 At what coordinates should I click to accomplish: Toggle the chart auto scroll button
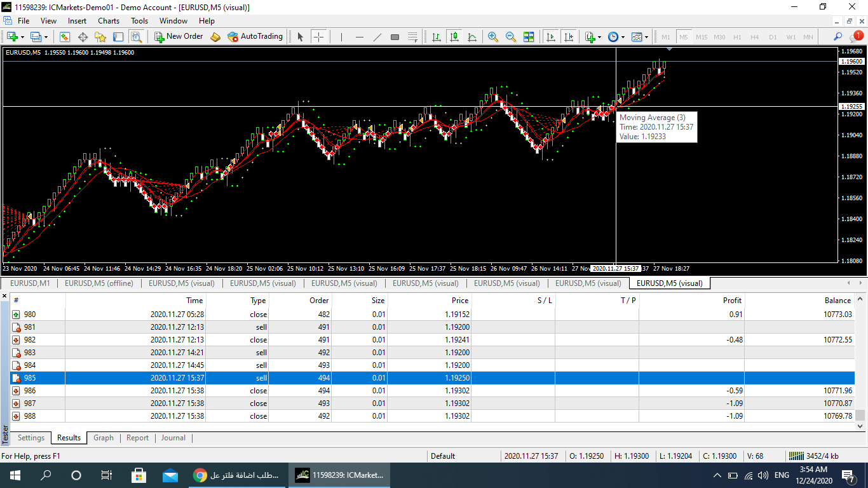(x=551, y=37)
